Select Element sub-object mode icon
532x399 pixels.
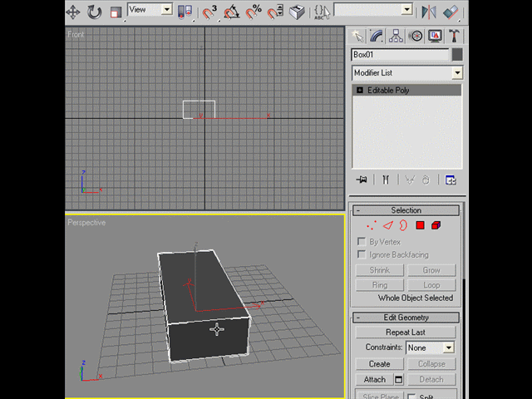[436, 225]
